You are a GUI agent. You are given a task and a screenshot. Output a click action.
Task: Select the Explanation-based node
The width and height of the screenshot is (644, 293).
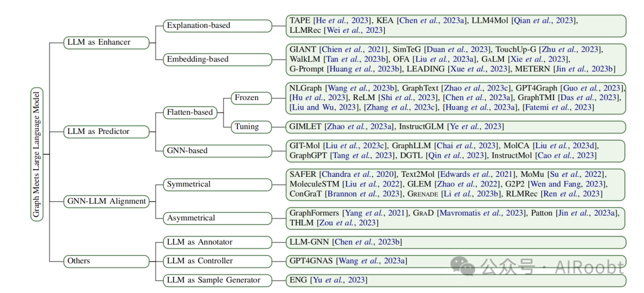coord(217,26)
